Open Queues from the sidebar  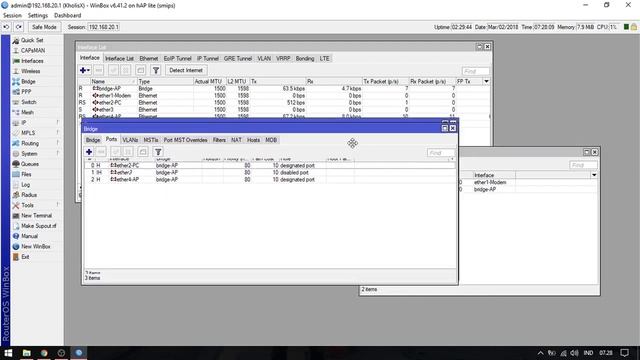(29, 164)
